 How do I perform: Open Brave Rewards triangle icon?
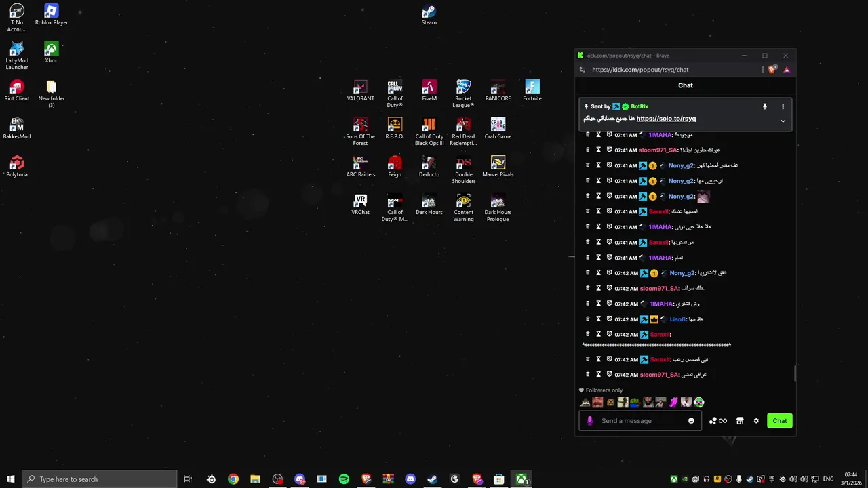point(787,69)
